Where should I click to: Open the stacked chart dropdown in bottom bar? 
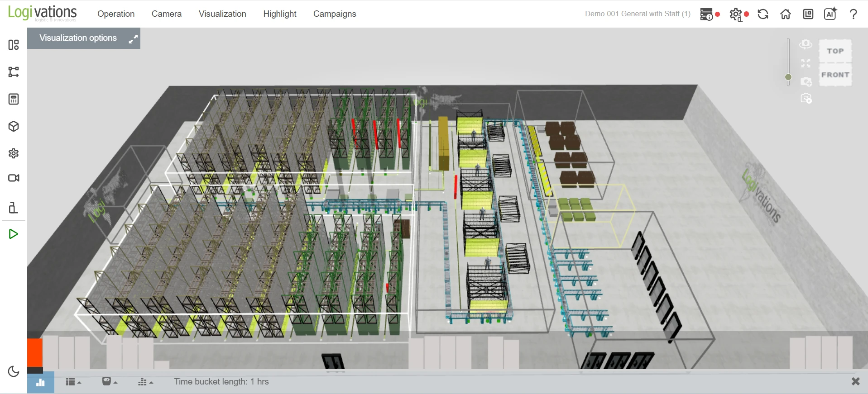pos(145,382)
